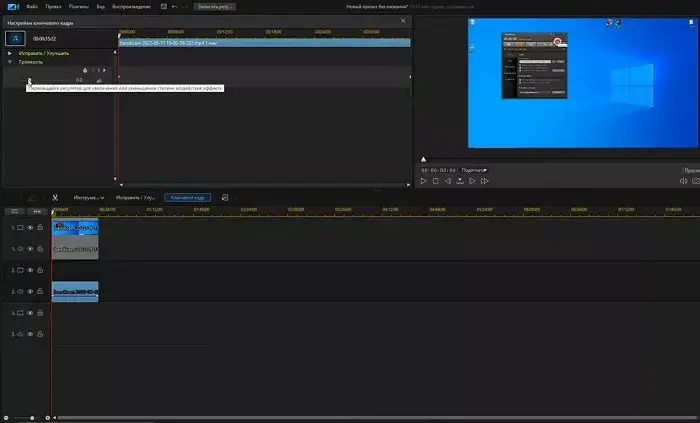Expand the Исправить / Улучшить section
Image resolution: width=700 pixels, height=423 pixels.
[10, 52]
